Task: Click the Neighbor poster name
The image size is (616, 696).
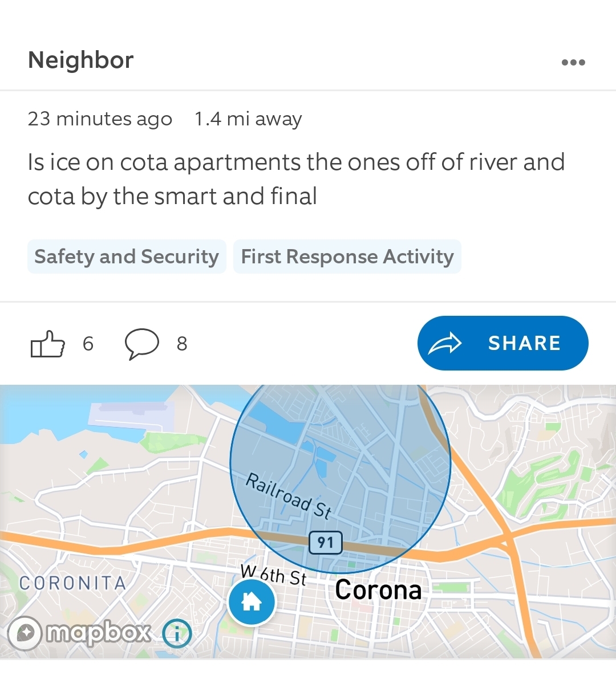Action: (80, 60)
